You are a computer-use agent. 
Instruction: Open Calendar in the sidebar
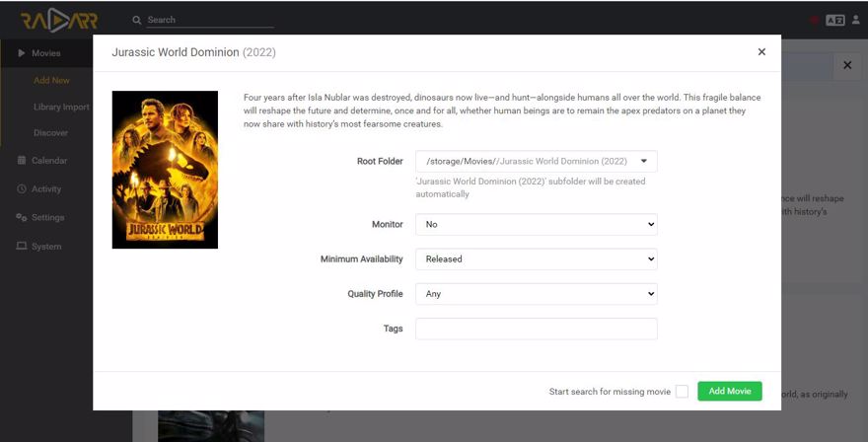pos(48,161)
